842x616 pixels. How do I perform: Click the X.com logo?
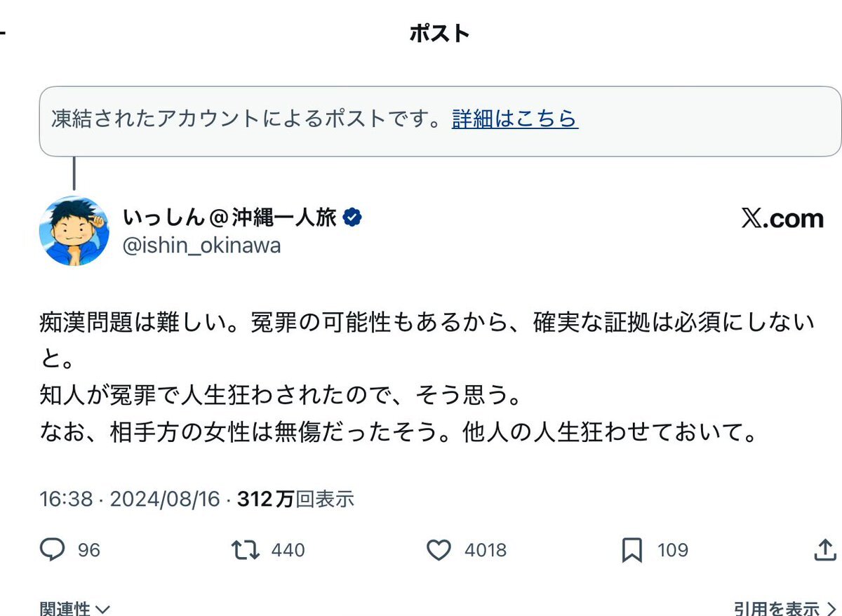pyautogui.click(x=782, y=219)
